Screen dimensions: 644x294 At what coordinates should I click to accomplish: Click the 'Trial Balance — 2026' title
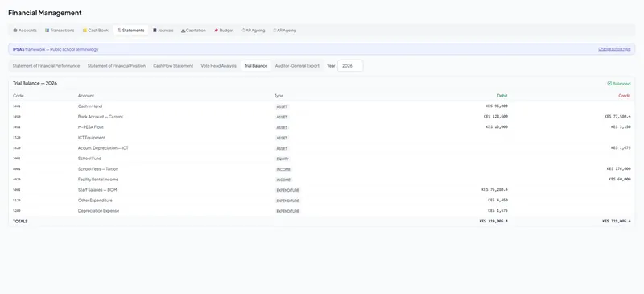tap(35, 83)
